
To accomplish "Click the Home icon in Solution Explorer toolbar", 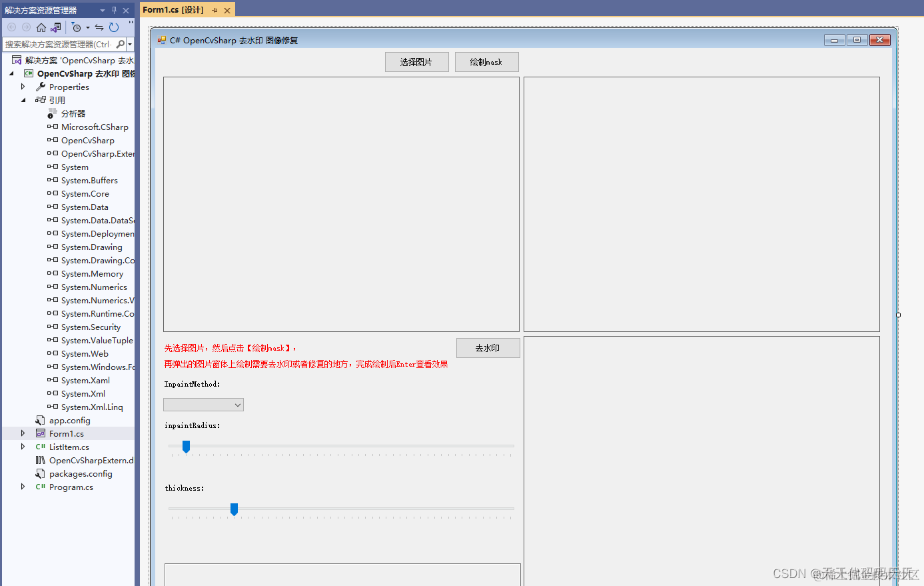I will coord(41,27).
